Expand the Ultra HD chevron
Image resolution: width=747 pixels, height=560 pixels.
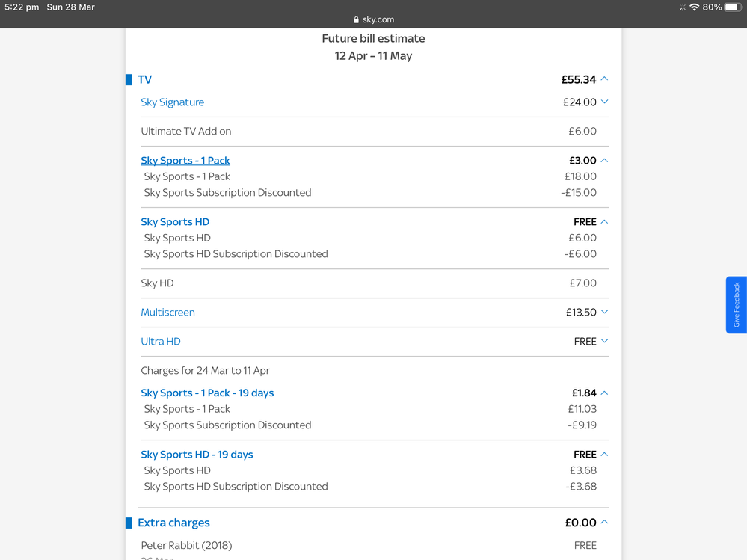[x=604, y=342]
